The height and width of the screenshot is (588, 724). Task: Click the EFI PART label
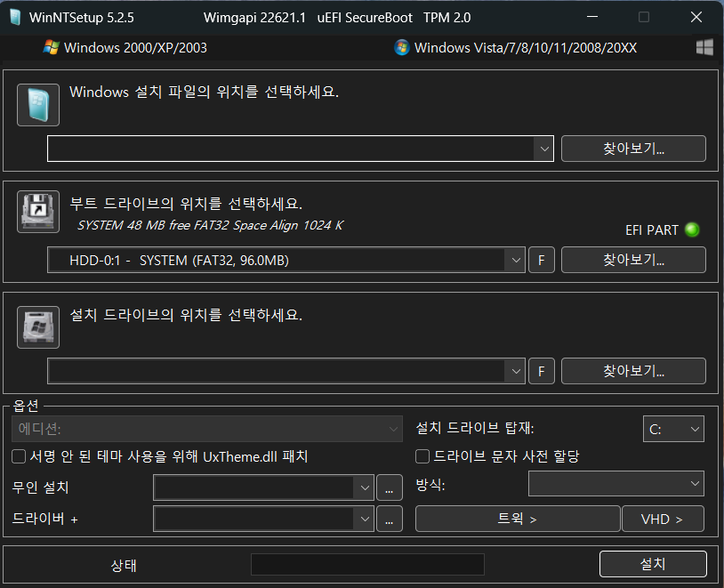[x=651, y=230]
